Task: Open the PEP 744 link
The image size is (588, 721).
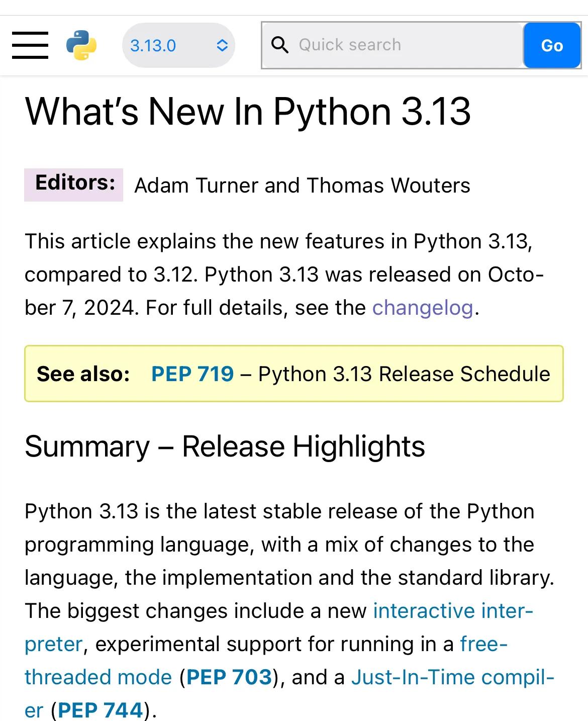Action: [x=101, y=710]
